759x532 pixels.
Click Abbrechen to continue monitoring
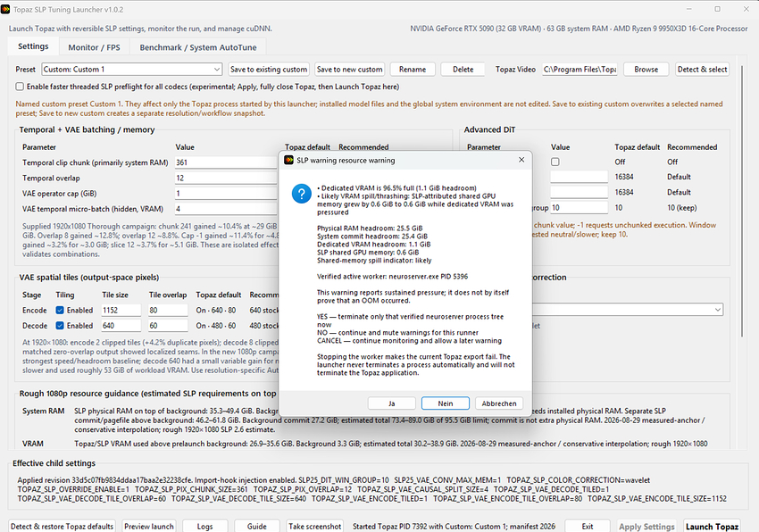499,403
